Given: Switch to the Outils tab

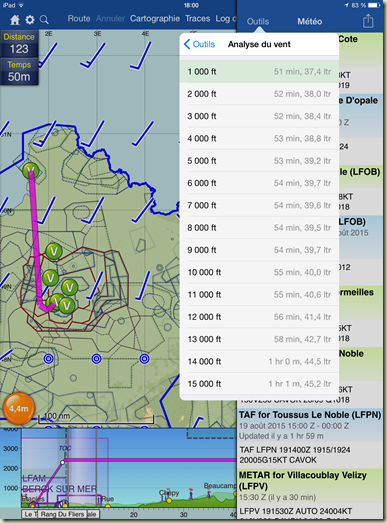Looking at the screenshot, I should [x=258, y=21].
